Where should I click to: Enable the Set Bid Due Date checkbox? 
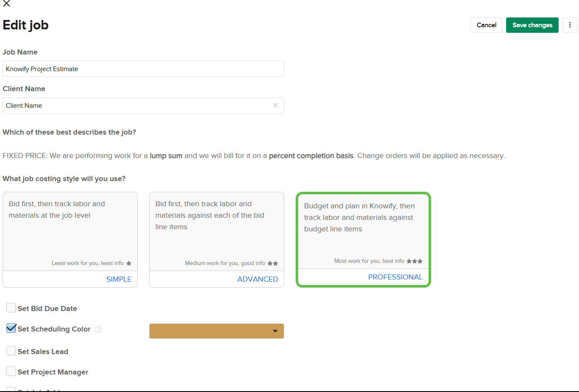(x=11, y=308)
